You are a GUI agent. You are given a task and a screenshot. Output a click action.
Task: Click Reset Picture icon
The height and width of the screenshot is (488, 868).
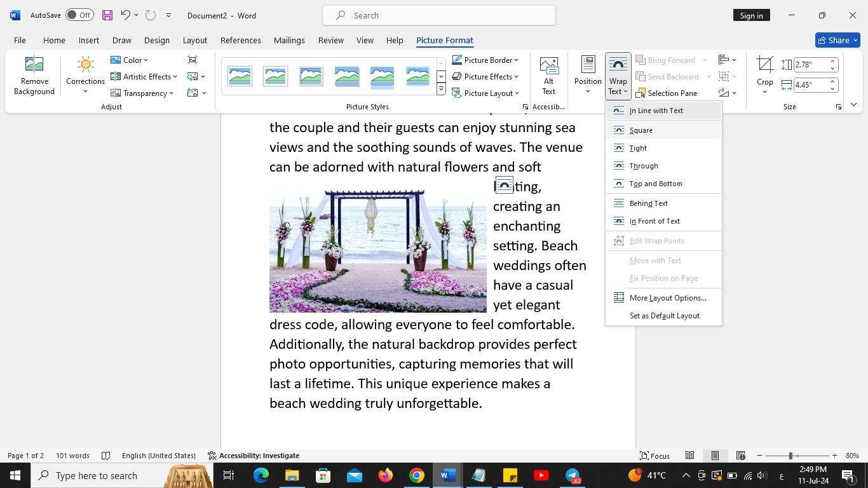[x=196, y=93]
